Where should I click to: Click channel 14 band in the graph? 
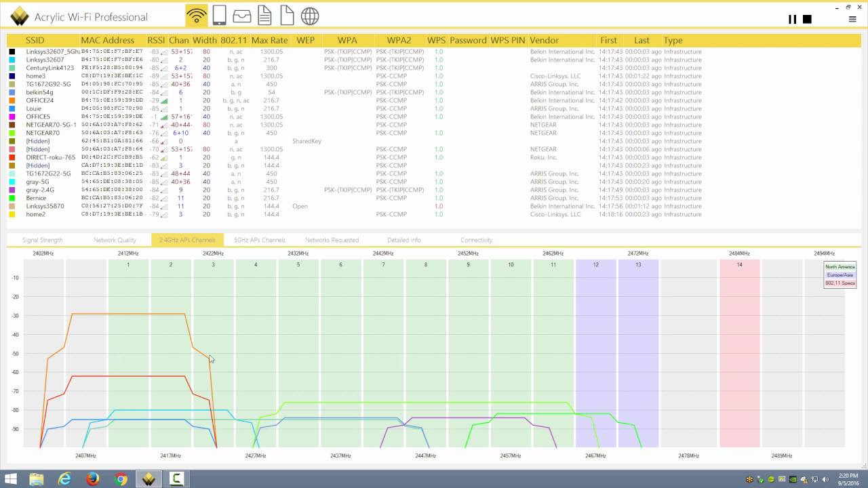(739, 352)
